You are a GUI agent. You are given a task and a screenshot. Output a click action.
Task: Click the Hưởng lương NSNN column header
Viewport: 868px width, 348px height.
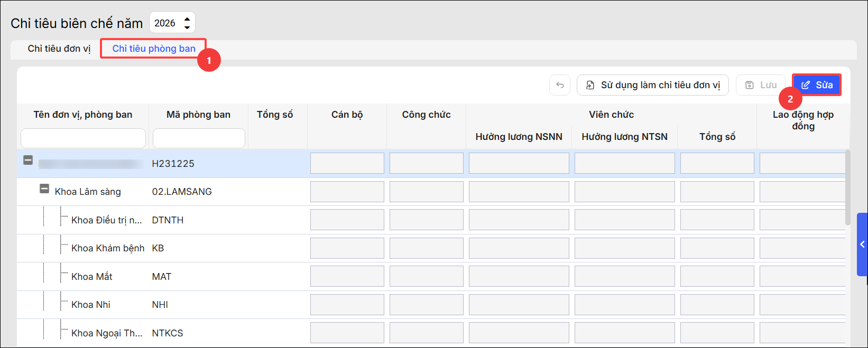coord(519,137)
